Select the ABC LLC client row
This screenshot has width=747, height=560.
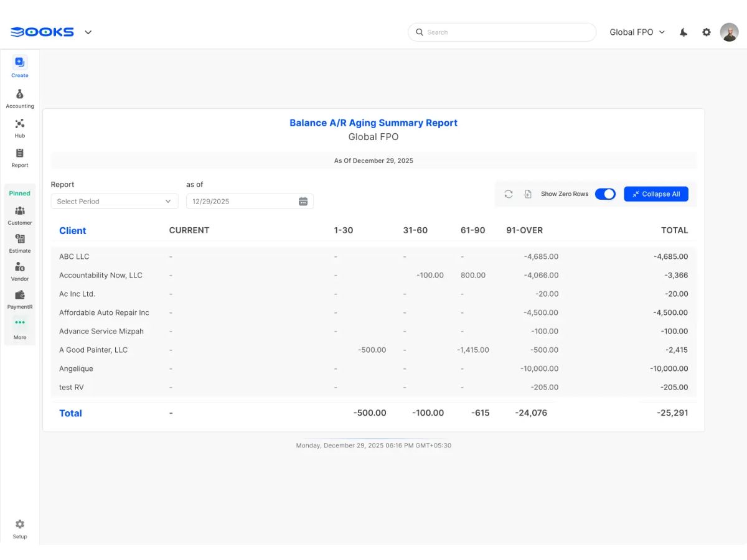(374, 256)
